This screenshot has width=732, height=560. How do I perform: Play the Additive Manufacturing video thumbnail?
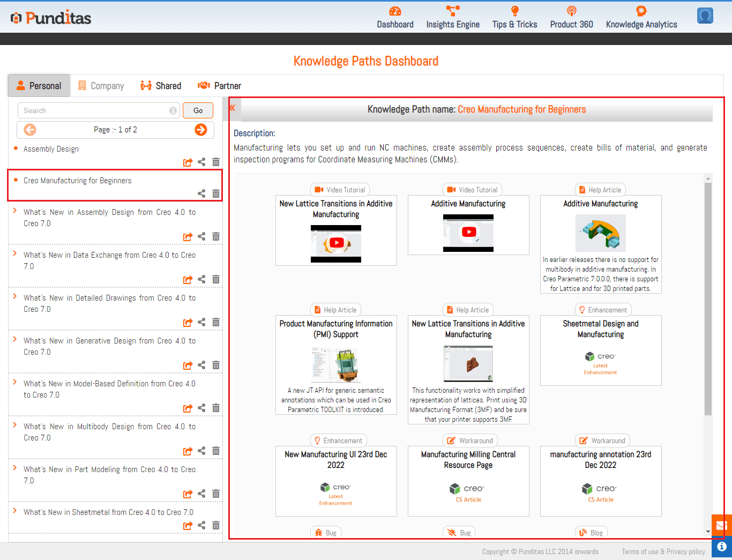(468, 232)
